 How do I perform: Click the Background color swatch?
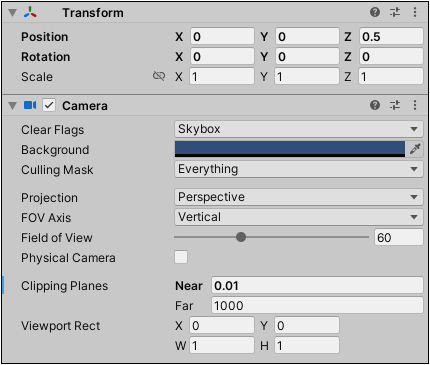[290, 149]
